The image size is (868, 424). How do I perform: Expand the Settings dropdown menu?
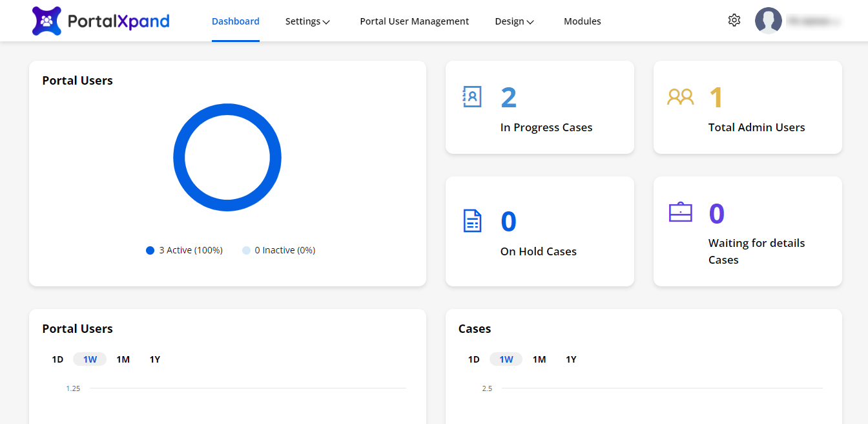tap(307, 21)
